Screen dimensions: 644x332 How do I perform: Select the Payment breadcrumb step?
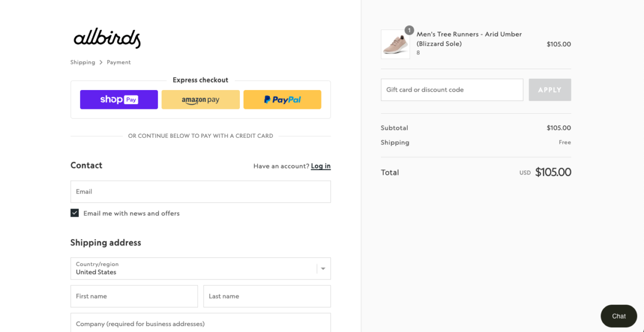[119, 62]
